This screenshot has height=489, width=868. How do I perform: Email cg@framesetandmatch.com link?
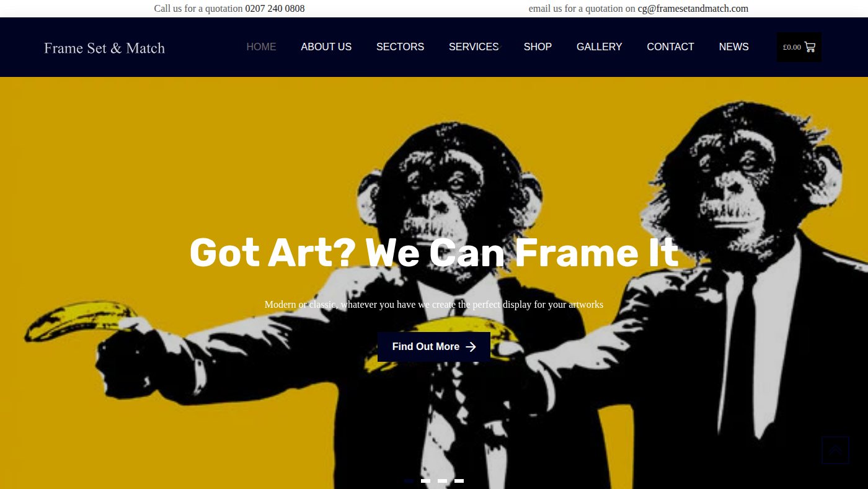[693, 8]
